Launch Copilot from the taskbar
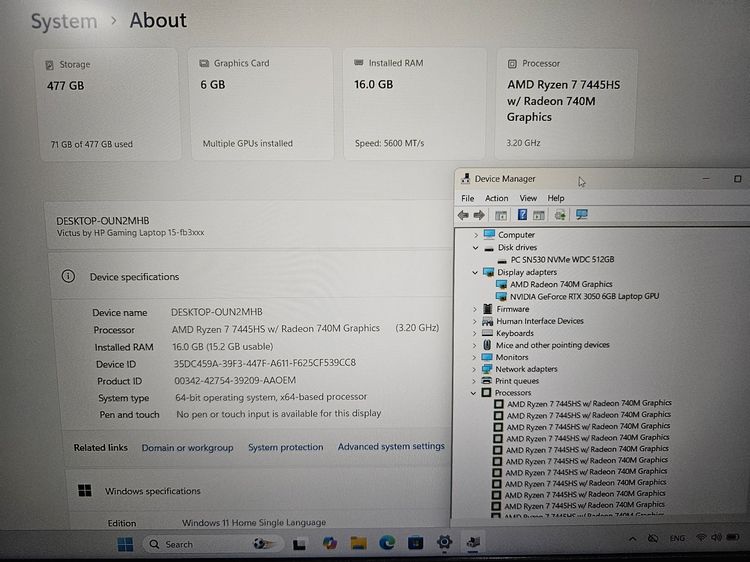Image resolution: width=750 pixels, height=562 pixels. coord(329,543)
